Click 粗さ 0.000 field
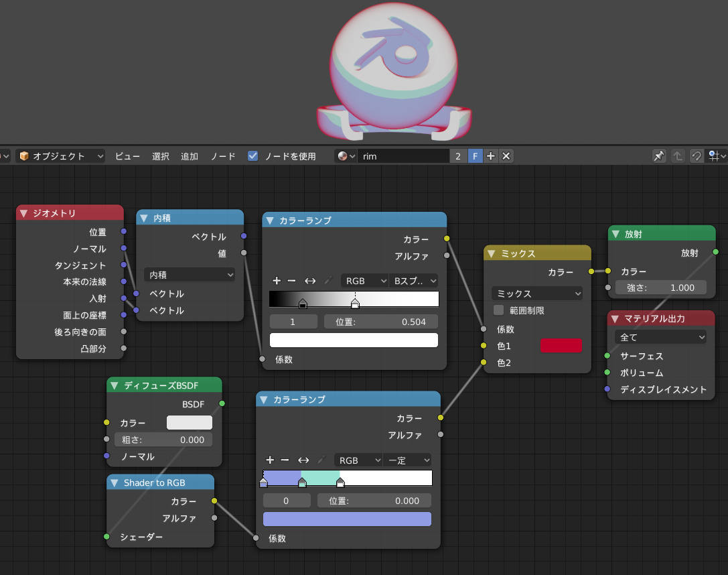 (x=163, y=440)
